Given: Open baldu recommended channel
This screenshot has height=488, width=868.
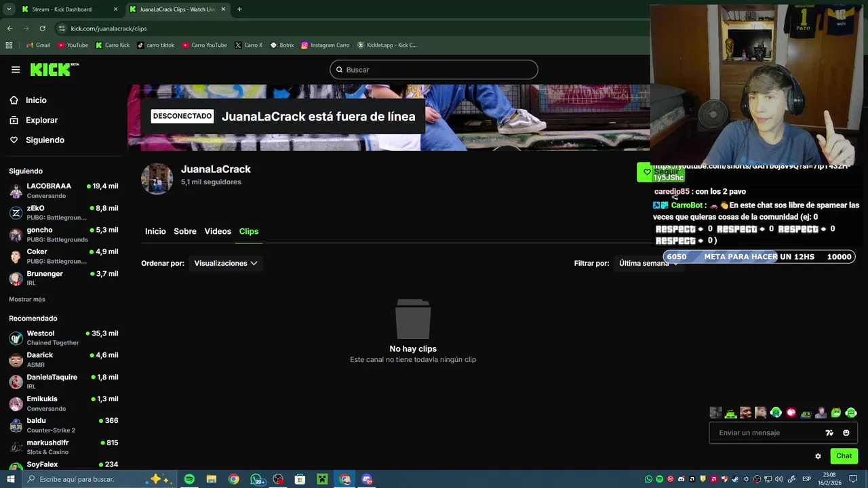Looking at the screenshot, I should point(64,425).
